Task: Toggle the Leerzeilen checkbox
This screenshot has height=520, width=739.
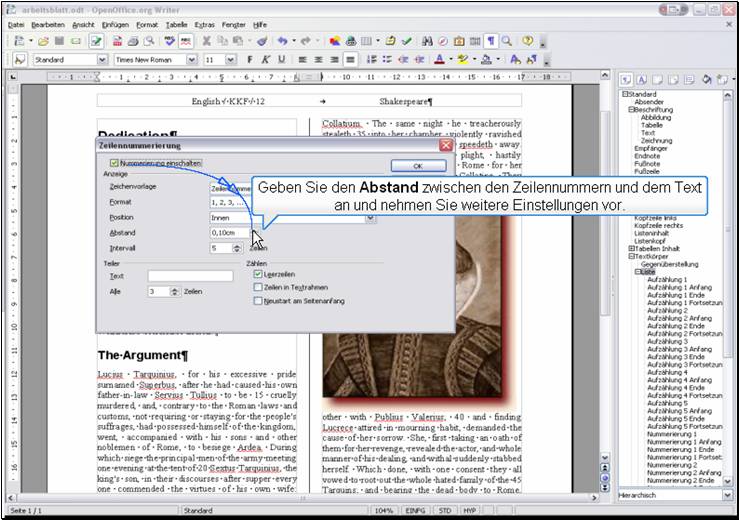Action: 258,273
